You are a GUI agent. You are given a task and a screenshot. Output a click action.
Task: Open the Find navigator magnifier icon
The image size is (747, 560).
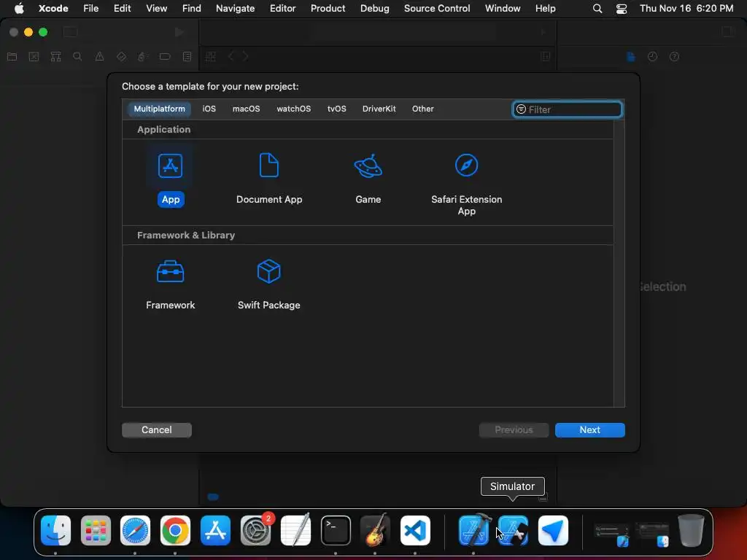point(77,57)
